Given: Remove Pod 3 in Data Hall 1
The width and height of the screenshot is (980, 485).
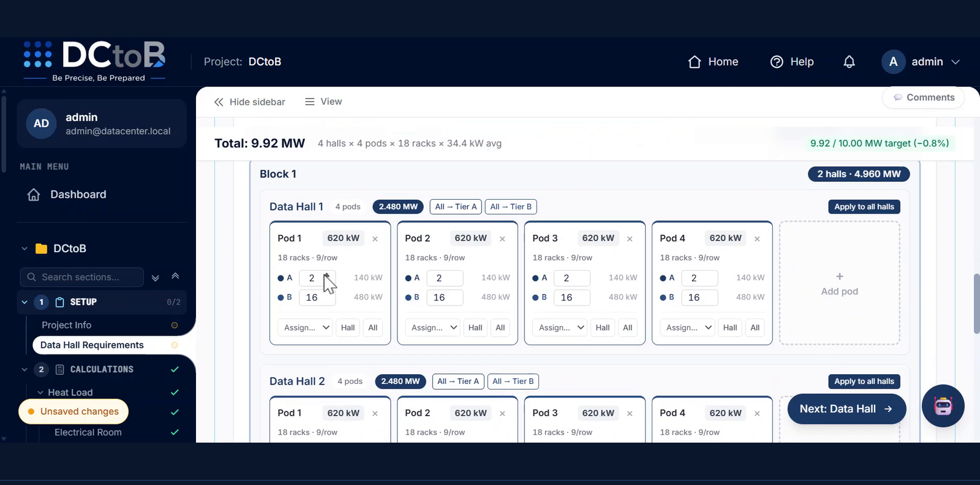Looking at the screenshot, I should click(x=630, y=239).
